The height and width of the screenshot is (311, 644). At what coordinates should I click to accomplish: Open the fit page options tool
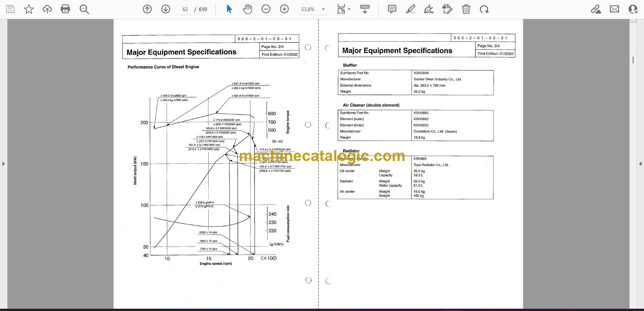[x=341, y=9]
